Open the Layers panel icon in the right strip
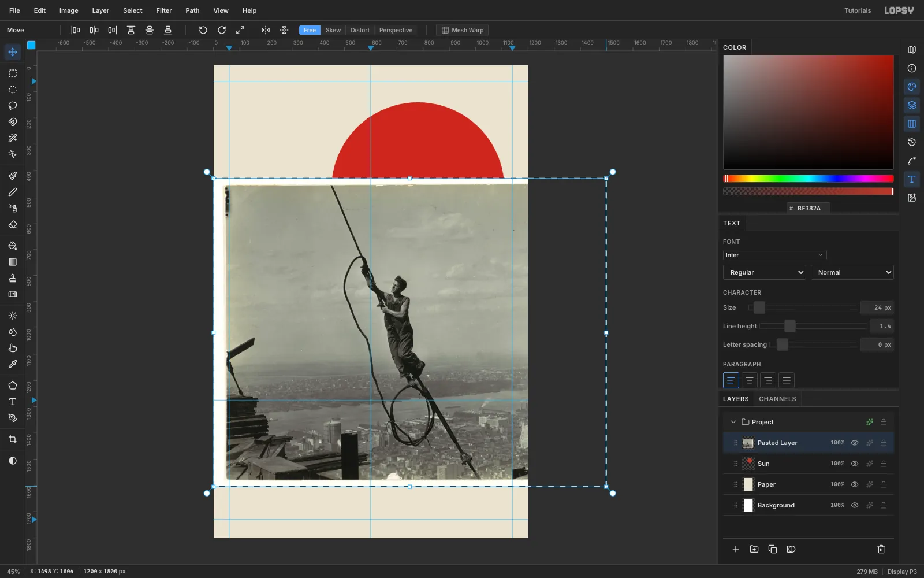The height and width of the screenshot is (578, 924). point(912,105)
